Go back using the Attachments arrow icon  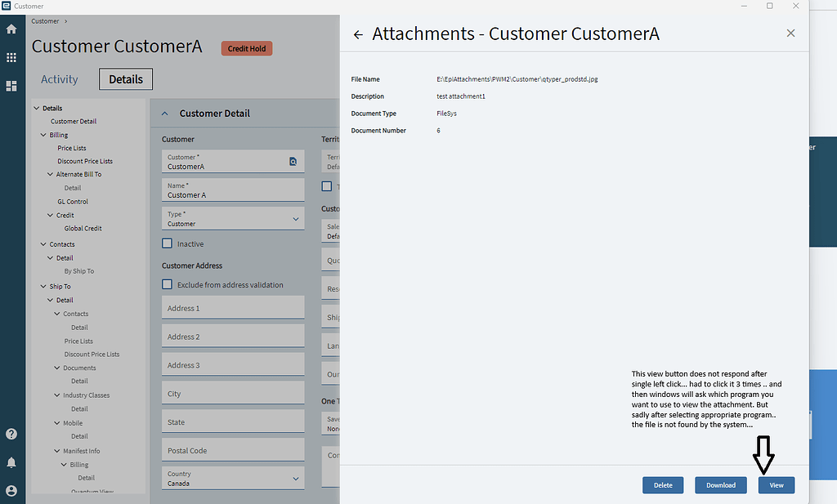pos(358,34)
